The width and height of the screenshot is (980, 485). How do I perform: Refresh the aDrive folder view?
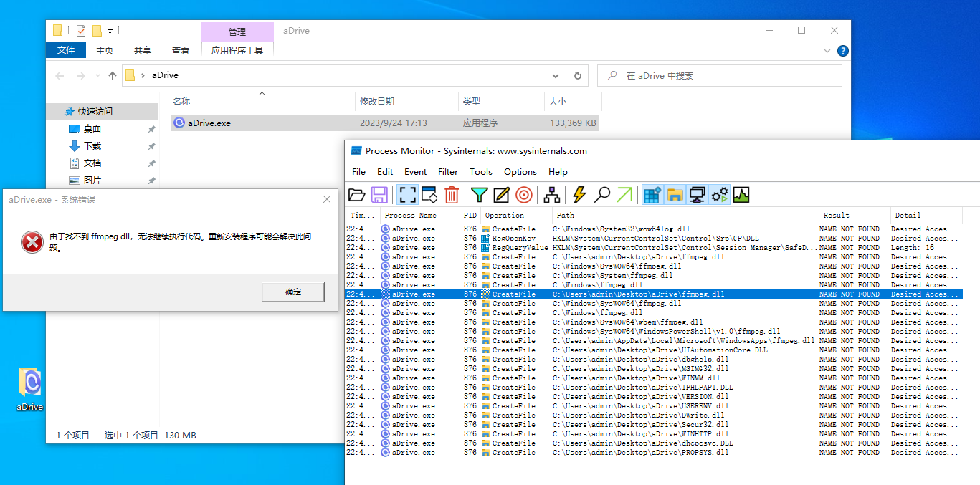point(577,75)
